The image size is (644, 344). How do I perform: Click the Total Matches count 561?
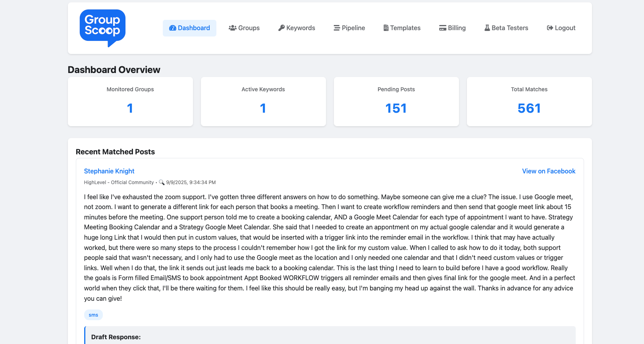click(x=529, y=108)
